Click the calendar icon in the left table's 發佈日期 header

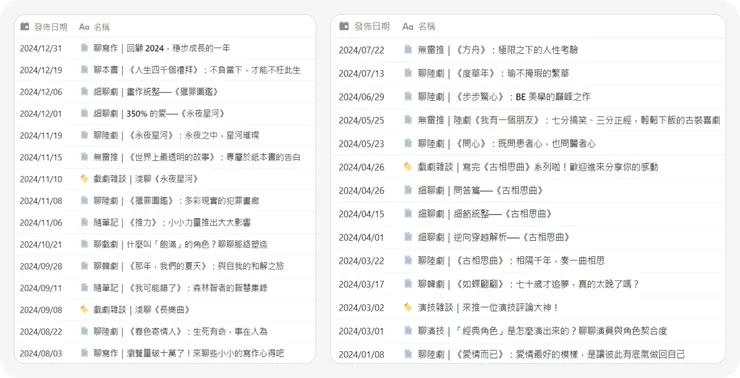pyautogui.click(x=25, y=26)
